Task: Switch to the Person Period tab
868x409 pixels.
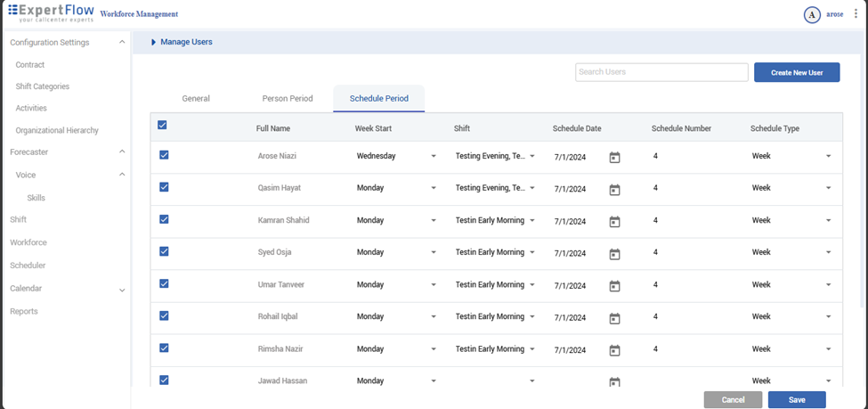Action: pos(288,99)
